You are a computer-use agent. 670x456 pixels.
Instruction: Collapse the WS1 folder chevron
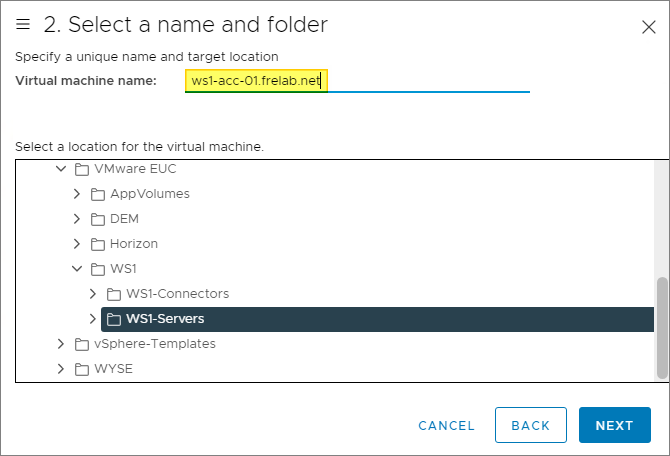[77, 269]
